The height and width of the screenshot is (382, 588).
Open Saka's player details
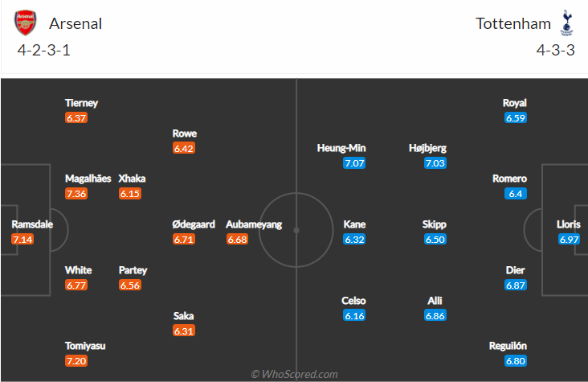coord(184,316)
